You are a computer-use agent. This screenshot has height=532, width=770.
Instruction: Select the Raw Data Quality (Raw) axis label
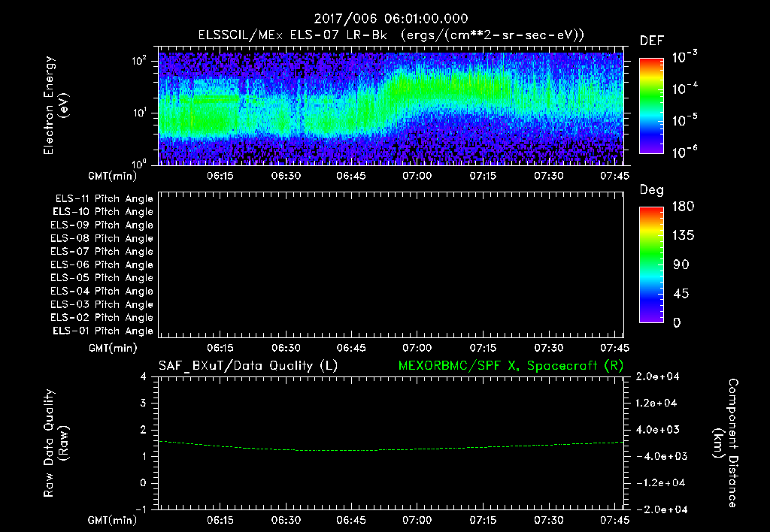[x=56, y=443]
